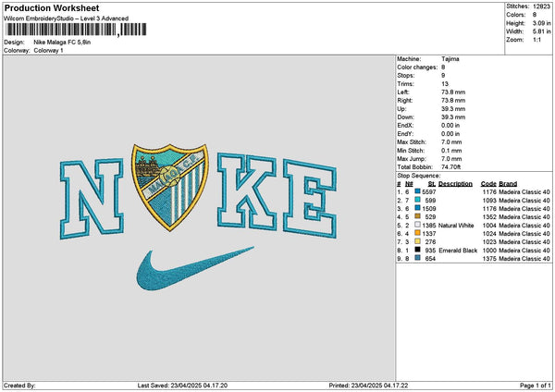Click the Total Bobbin value '74.70ft'

click(x=451, y=167)
